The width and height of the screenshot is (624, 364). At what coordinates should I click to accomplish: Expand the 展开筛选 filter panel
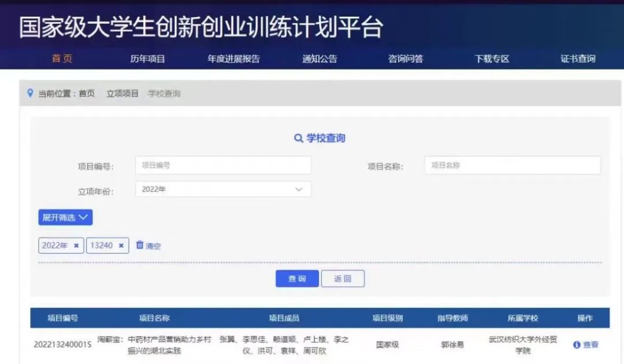65,218
